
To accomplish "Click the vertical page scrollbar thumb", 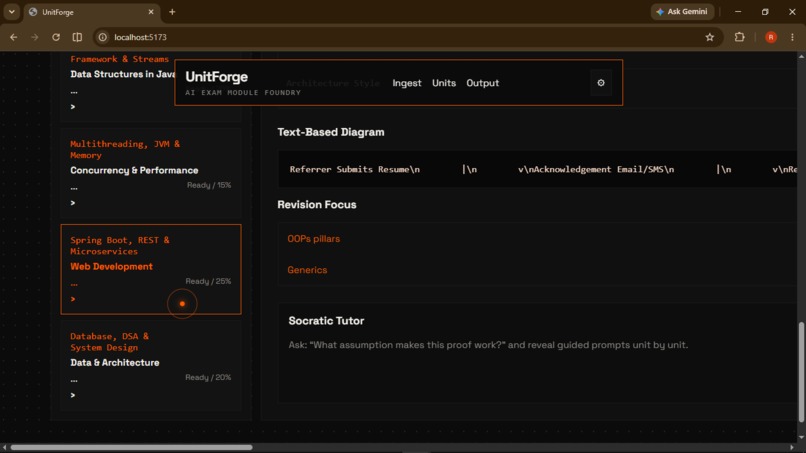I will [x=801, y=372].
